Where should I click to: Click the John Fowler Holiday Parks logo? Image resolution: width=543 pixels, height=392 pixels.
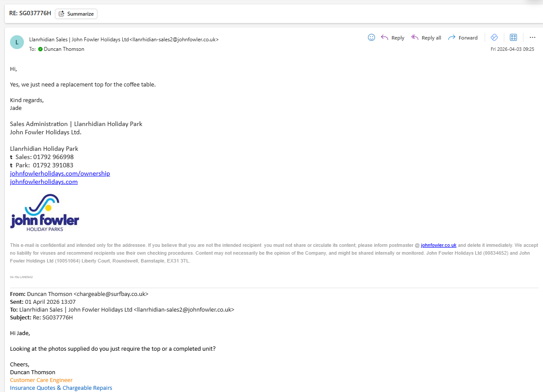click(44, 213)
